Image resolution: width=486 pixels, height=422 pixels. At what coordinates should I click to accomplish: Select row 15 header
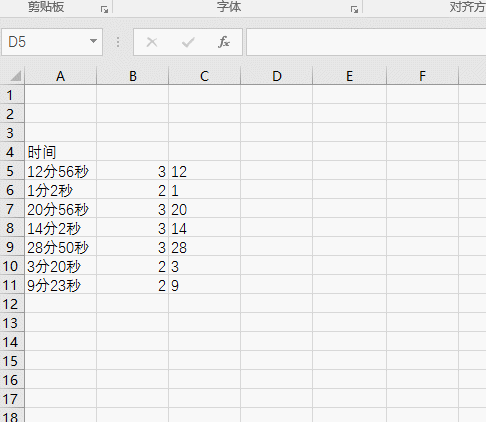coord(12,361)
